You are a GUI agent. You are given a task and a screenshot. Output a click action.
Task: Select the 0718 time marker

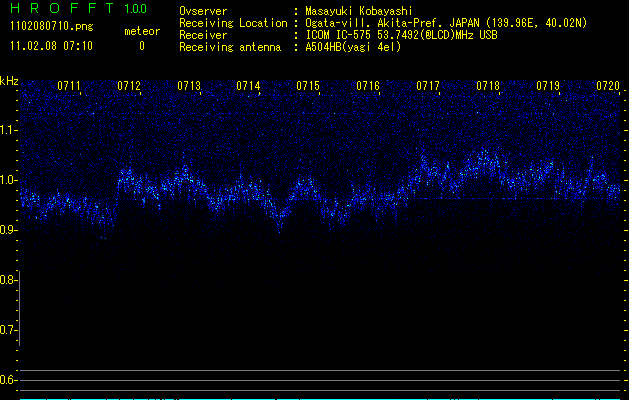tap(488, 87)
